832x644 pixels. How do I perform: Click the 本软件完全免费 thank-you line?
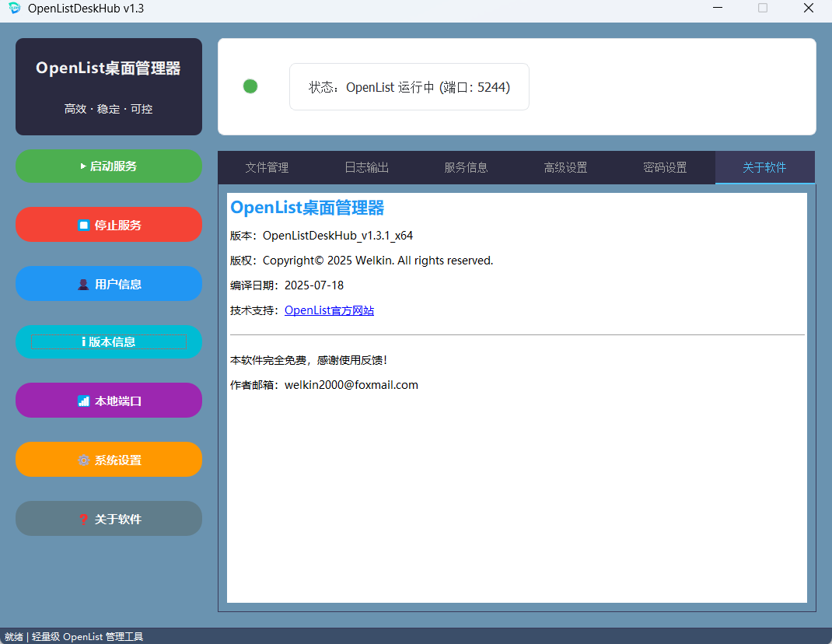tap(309, 360)
